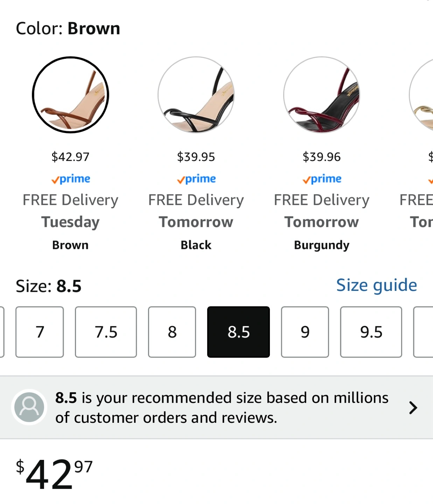Choose size 9
The image size is (433, 504).
(305, 332)
